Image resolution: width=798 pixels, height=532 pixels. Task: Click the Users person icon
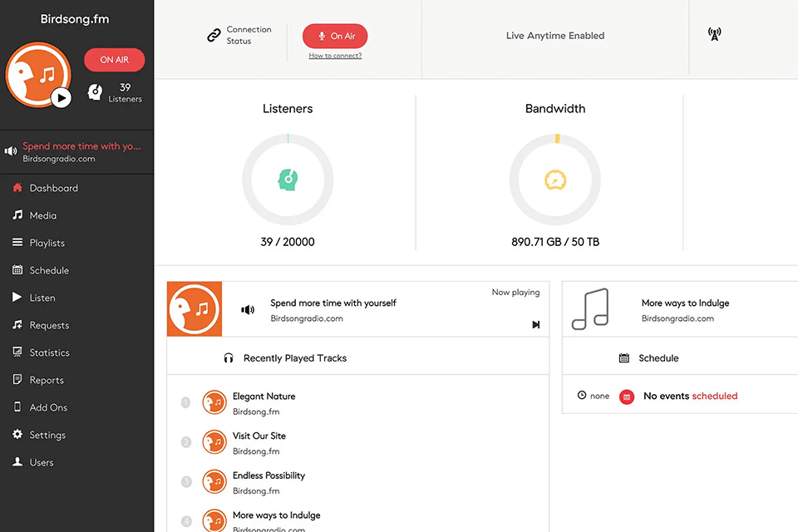(17, 461)
